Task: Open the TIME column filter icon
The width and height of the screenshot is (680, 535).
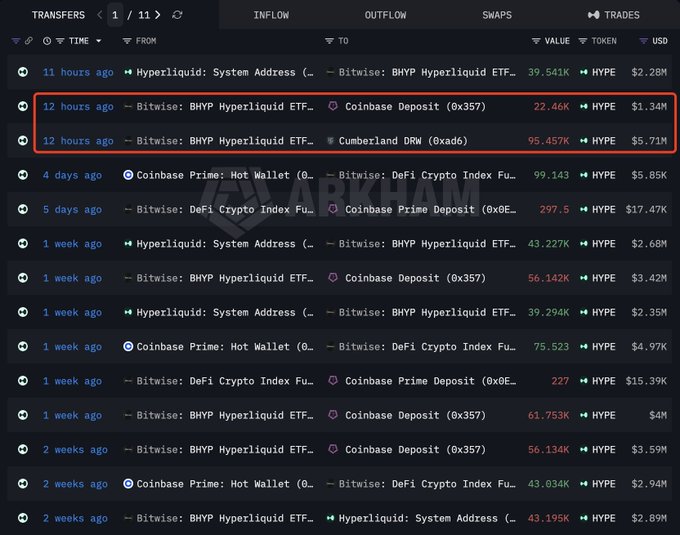Action: coord(60,41)
